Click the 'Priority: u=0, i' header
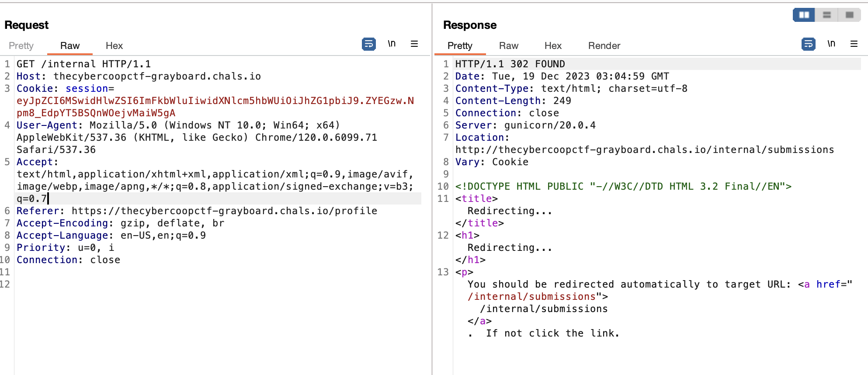 coord(65,247)
